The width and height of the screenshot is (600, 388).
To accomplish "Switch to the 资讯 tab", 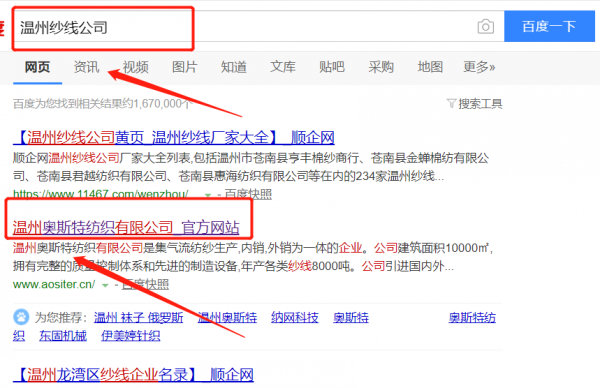I will click(x=86, y=67).
